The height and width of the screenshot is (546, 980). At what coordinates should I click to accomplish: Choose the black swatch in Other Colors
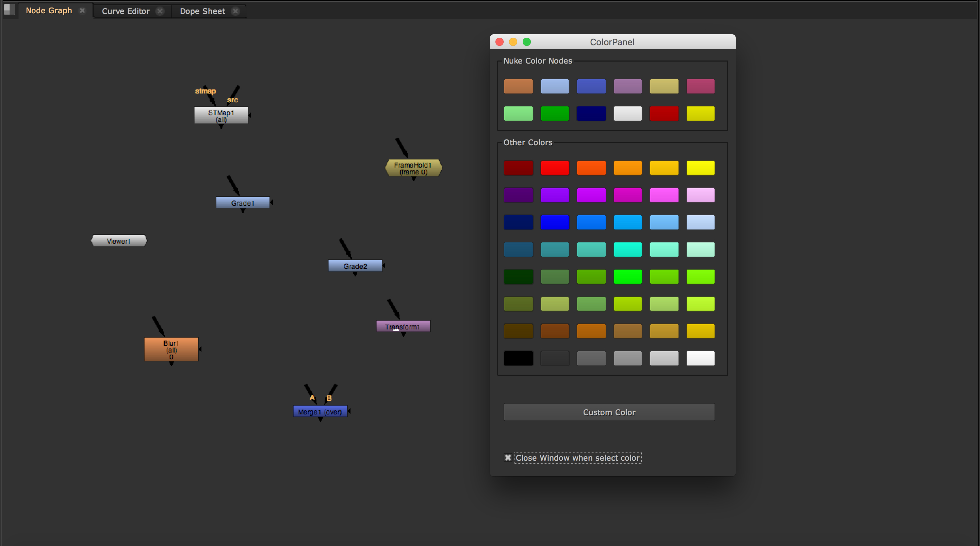pos(518,358)
